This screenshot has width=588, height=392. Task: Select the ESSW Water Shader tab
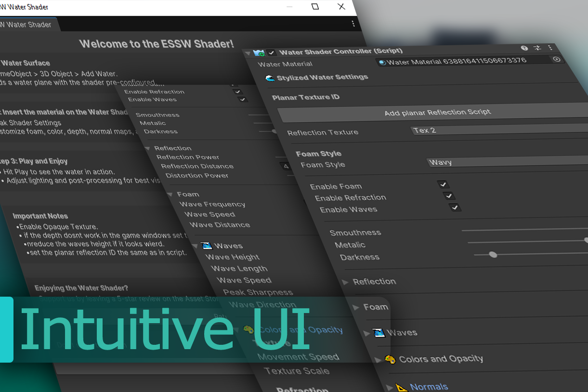pos(26,25)
